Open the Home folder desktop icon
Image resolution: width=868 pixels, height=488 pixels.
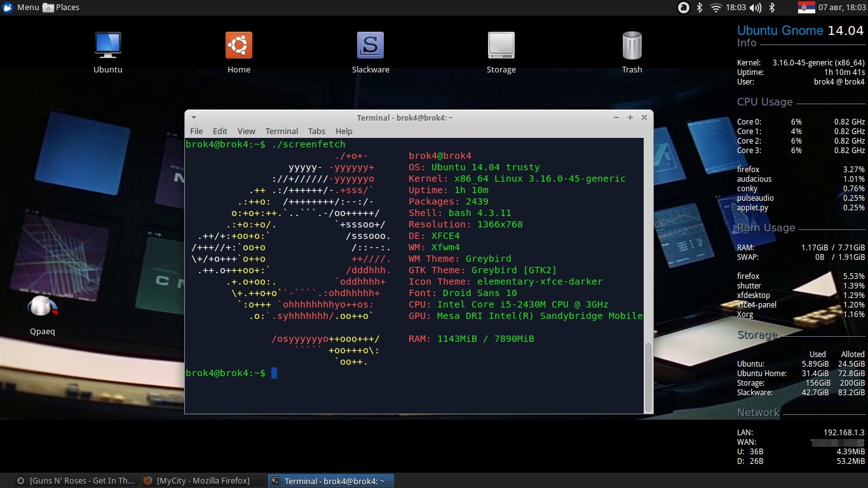click(239, 52)
